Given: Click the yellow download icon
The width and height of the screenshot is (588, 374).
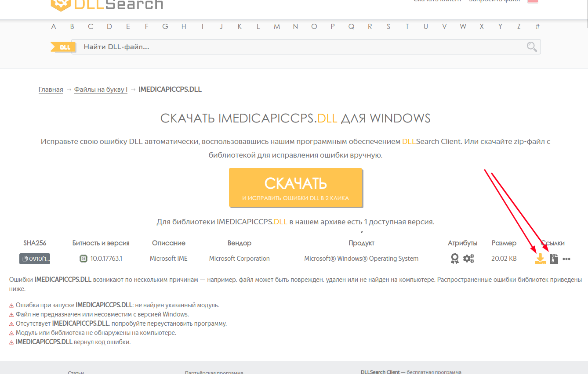Looking at the screenshot, I should (x=540, y=259).
